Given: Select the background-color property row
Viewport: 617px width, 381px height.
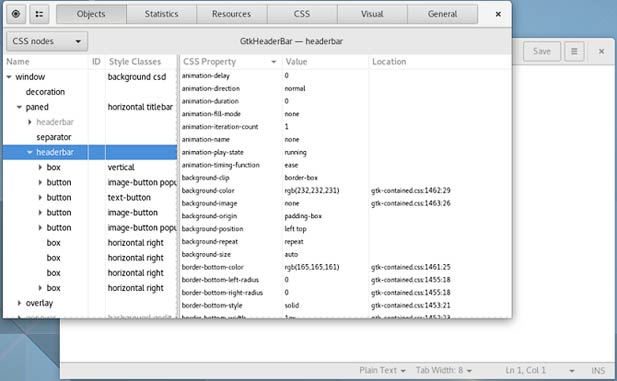Looking at the screenshot, I should coord(345,190).
